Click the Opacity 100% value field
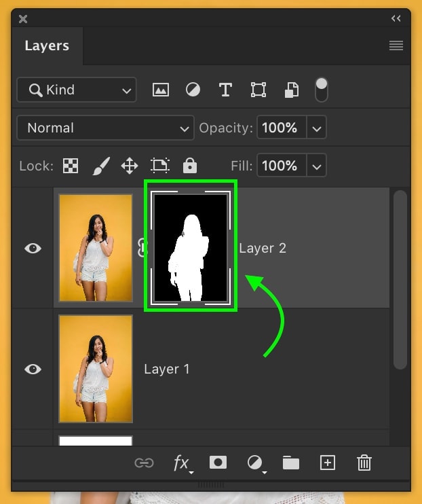 282,128
